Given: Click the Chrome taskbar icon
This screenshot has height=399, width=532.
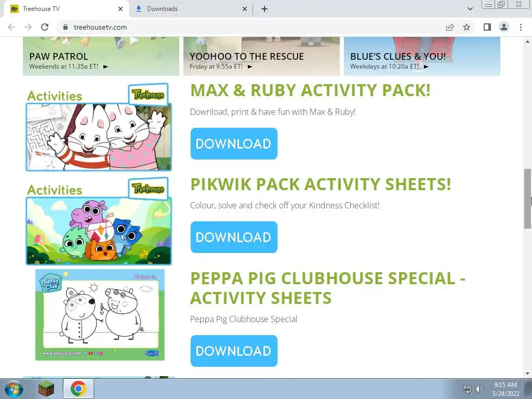Looking at the screenshot, I should 78,389.
